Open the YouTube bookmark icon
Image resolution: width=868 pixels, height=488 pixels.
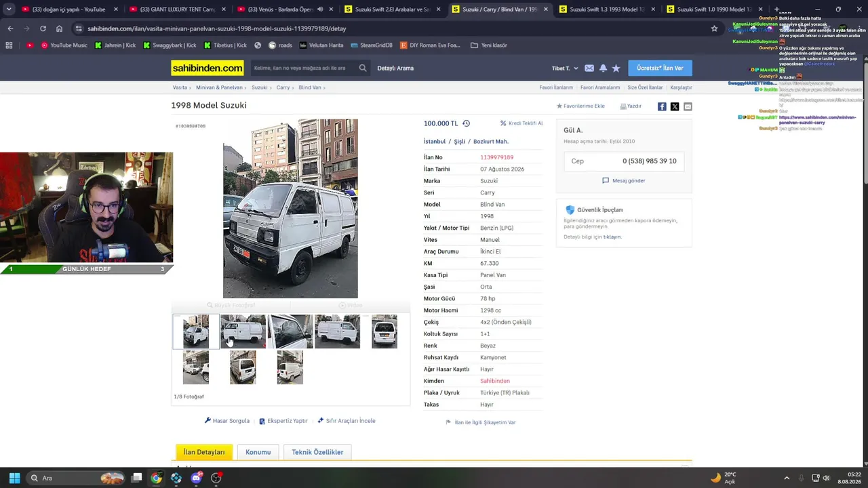tap(29, 45)
